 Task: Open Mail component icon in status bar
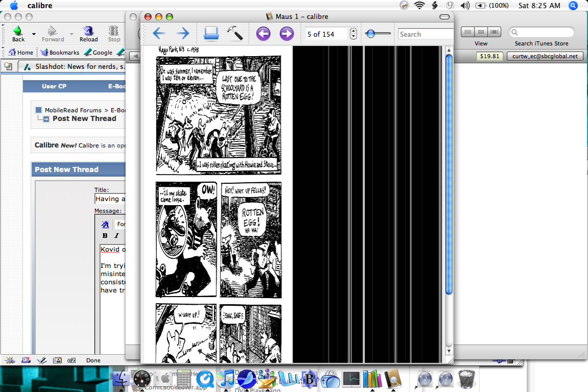point(26,360)
